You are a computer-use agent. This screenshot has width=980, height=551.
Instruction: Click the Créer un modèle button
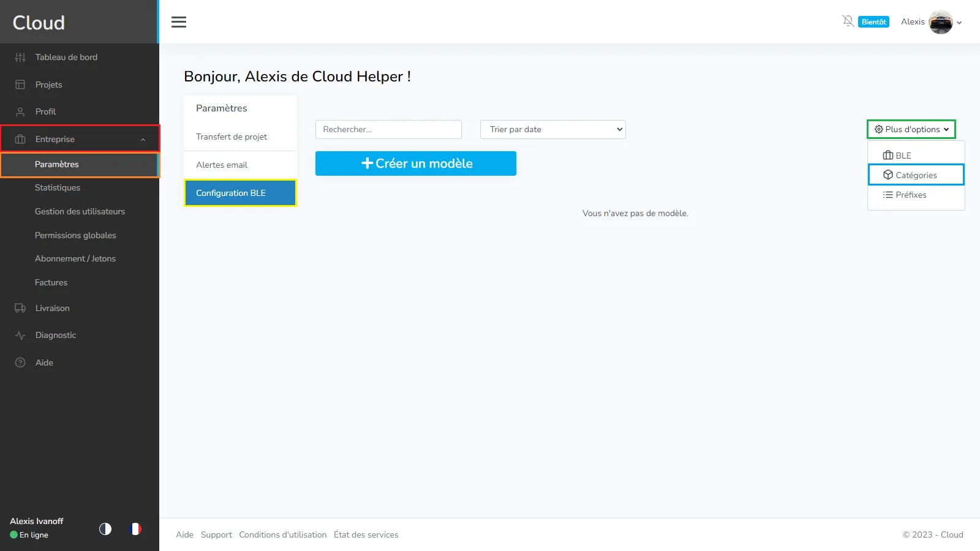[415, 163]
